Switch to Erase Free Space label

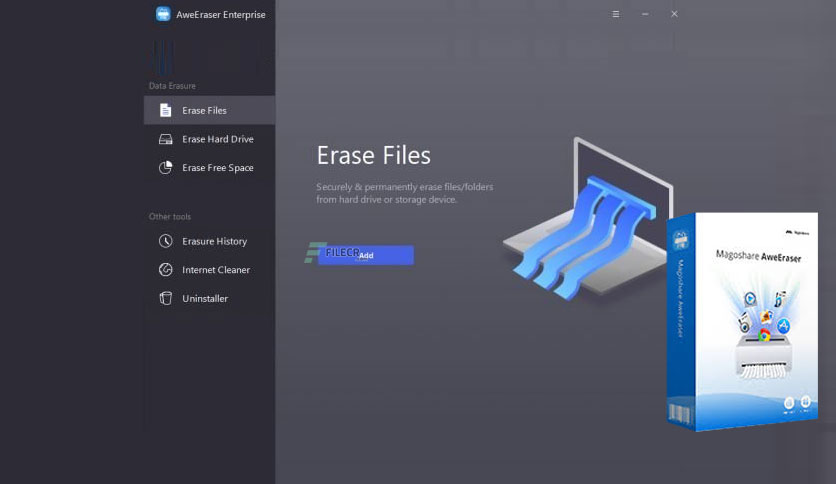(218, 167)
